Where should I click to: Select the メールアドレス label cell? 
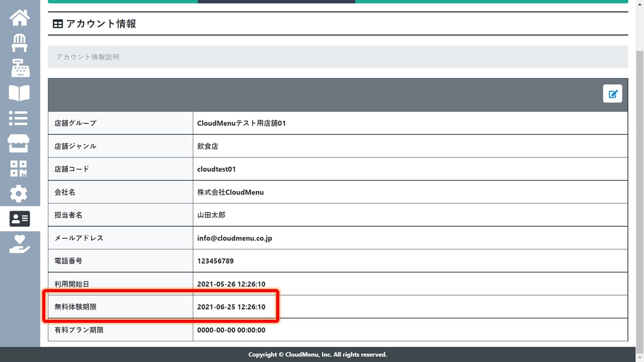coord(121,238)
